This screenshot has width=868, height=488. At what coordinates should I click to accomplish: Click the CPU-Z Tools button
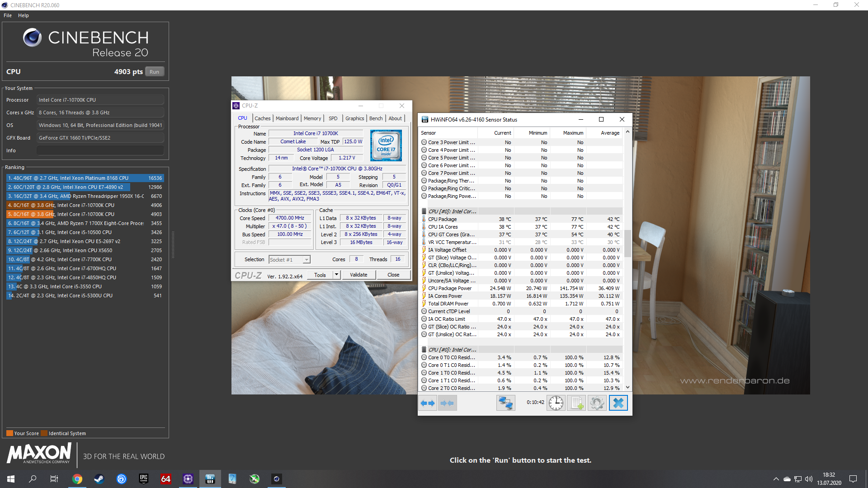[320, 275]
